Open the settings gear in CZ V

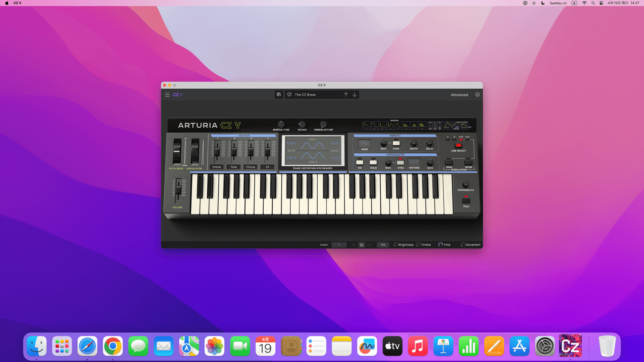(477, 95)
